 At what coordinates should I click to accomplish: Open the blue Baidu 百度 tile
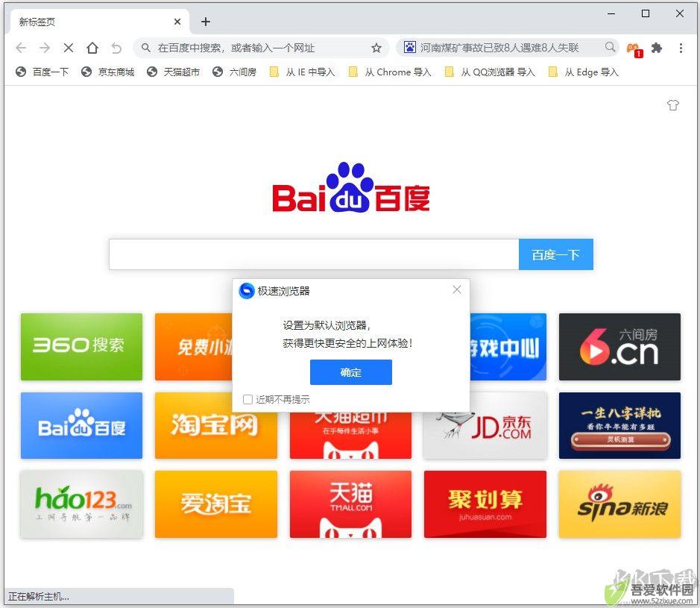(82, 425)
